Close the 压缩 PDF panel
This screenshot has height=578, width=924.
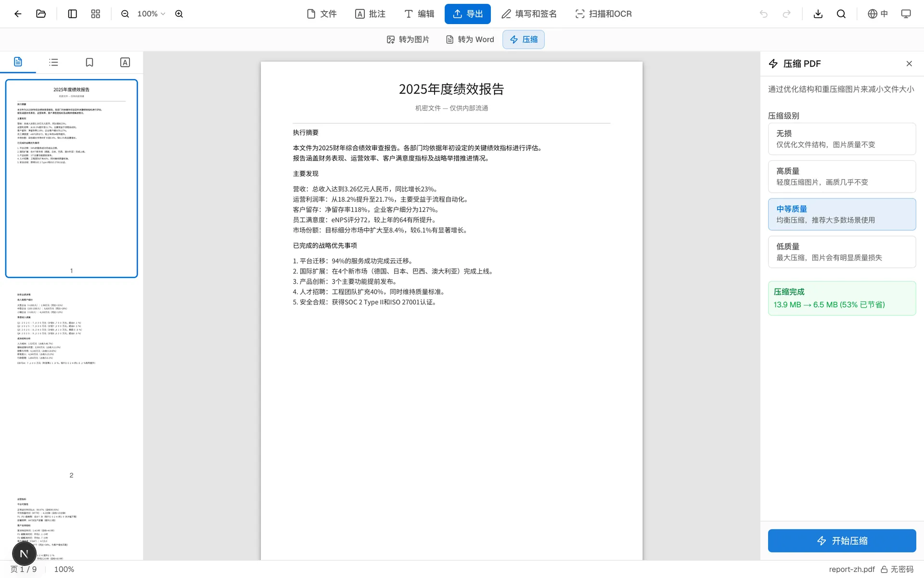click(909, 64)
